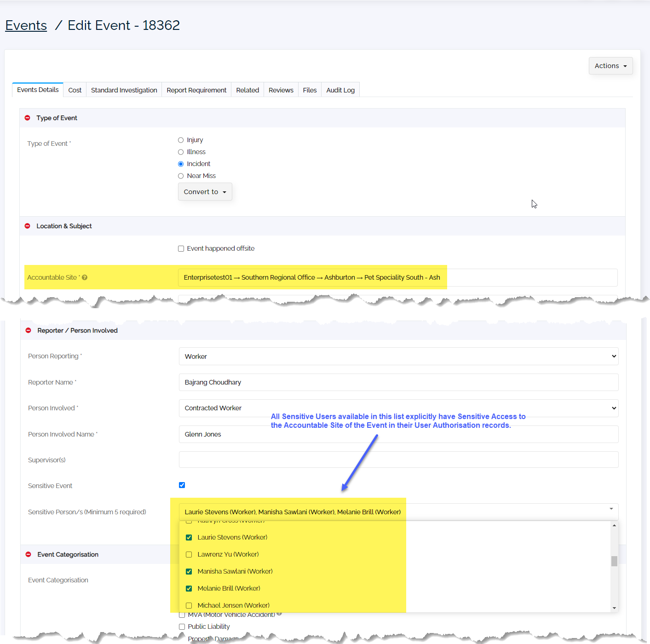Follow the Events breadcrumb link

pos(26,25)
